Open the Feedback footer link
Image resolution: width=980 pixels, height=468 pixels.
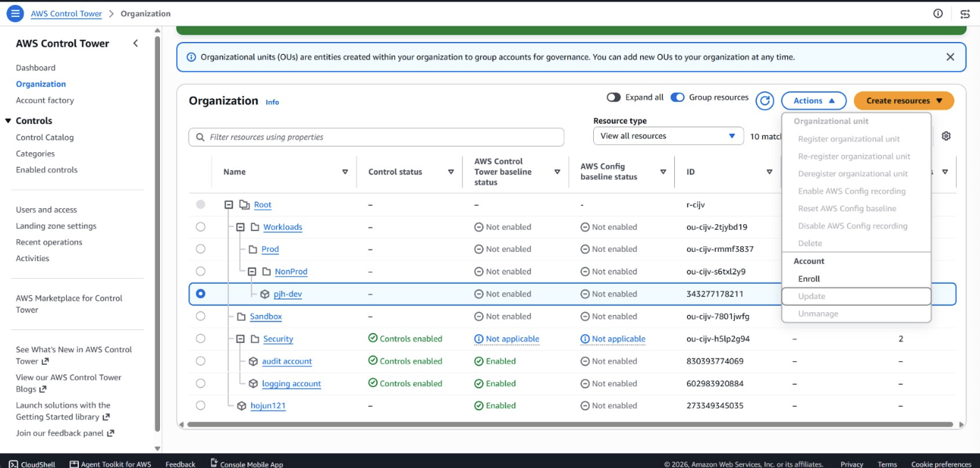click(180, 464)
